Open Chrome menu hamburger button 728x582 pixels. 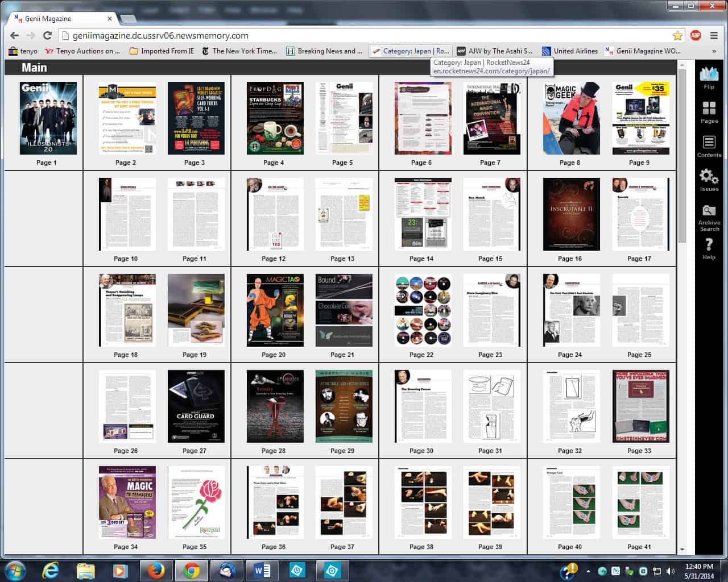pos(714,35)
